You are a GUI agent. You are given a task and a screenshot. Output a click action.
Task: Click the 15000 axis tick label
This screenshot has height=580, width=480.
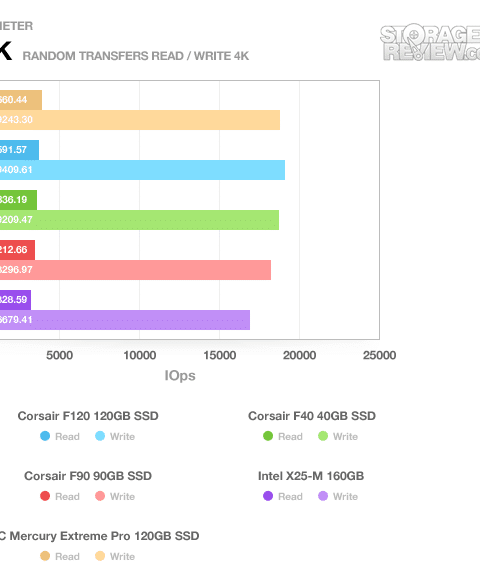pyautogui.click(x=220, y=355)
